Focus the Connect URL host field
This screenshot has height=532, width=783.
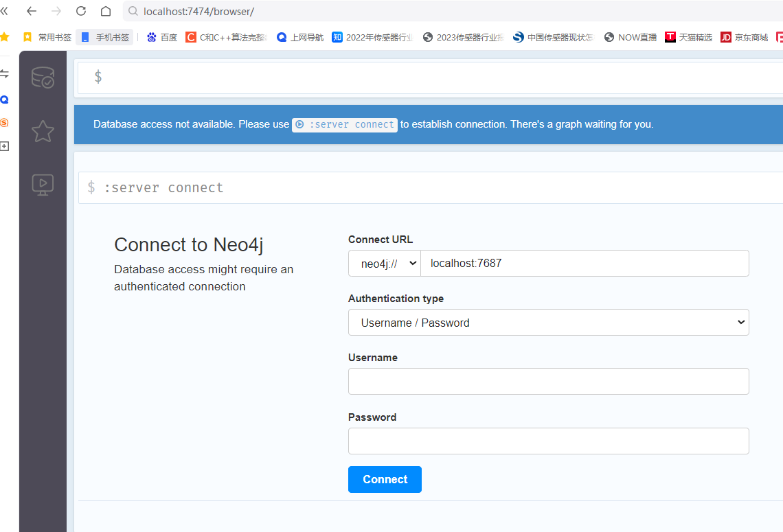click(x=585, y=263)
